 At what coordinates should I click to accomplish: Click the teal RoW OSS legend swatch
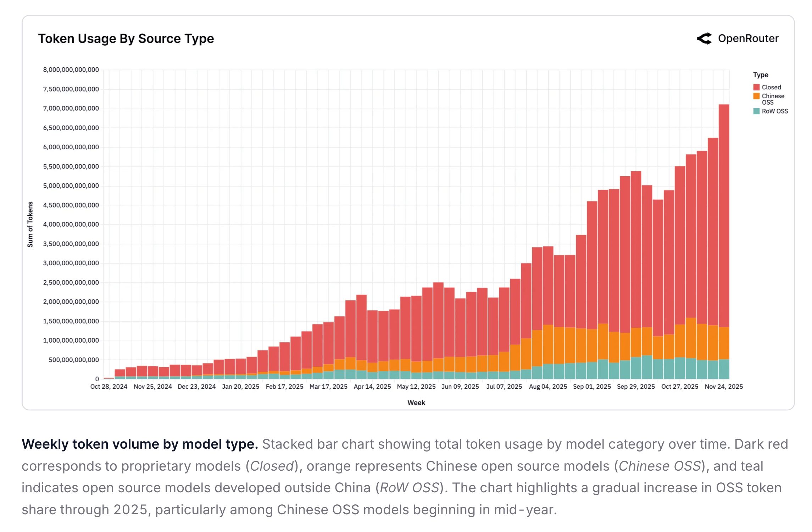click(756, 111)
